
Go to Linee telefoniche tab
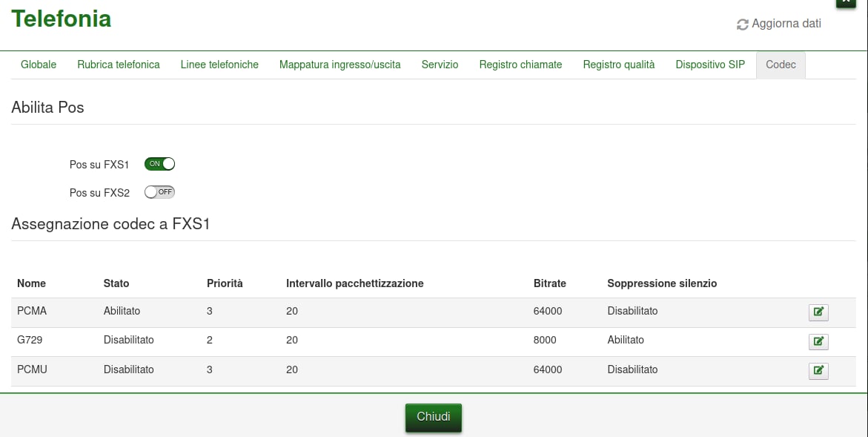219,65
